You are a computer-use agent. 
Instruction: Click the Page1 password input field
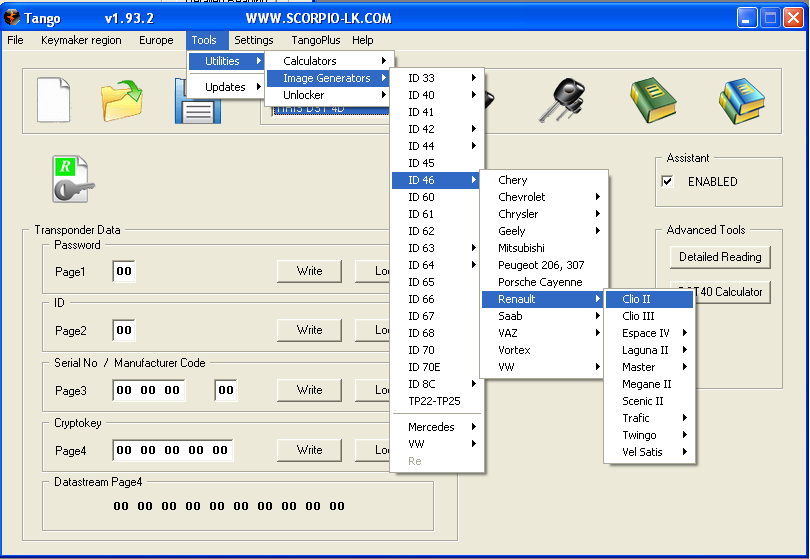tap(124, 271)
